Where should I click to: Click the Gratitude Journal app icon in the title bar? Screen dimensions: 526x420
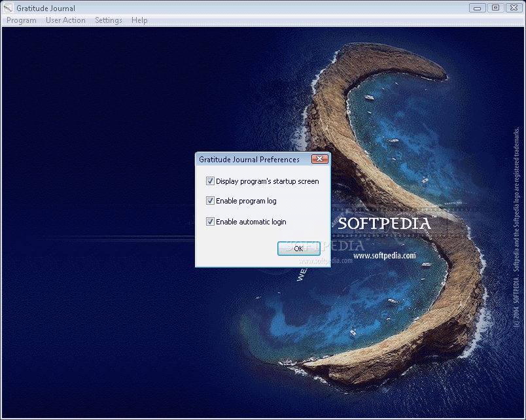(x=8, y=8)
